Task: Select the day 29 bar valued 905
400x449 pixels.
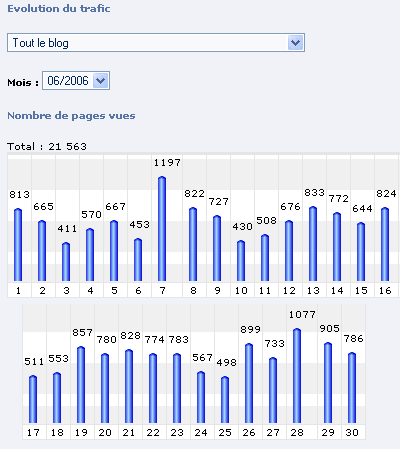Action: click(328, 383)
